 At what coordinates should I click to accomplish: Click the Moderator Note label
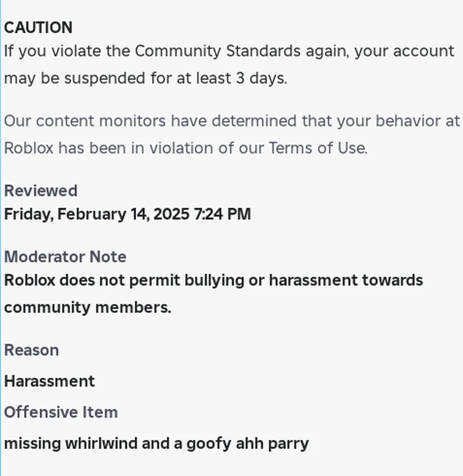tap(65, 256)
